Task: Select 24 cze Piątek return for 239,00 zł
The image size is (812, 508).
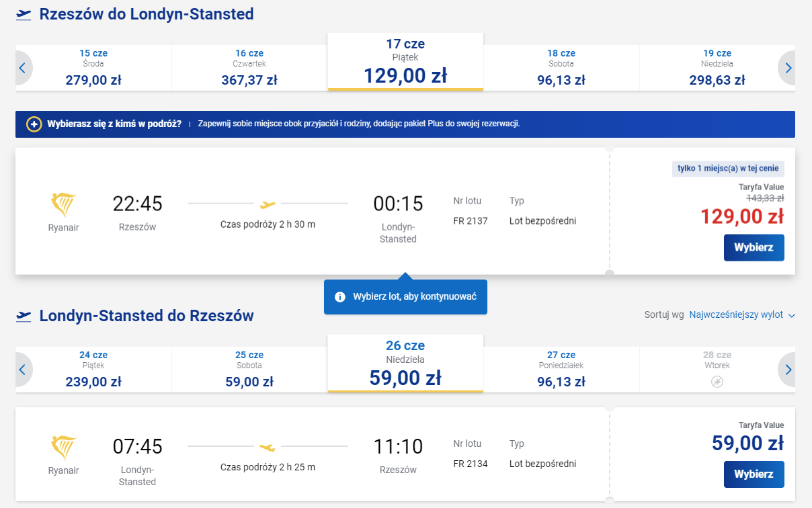Action: point(93,370)
